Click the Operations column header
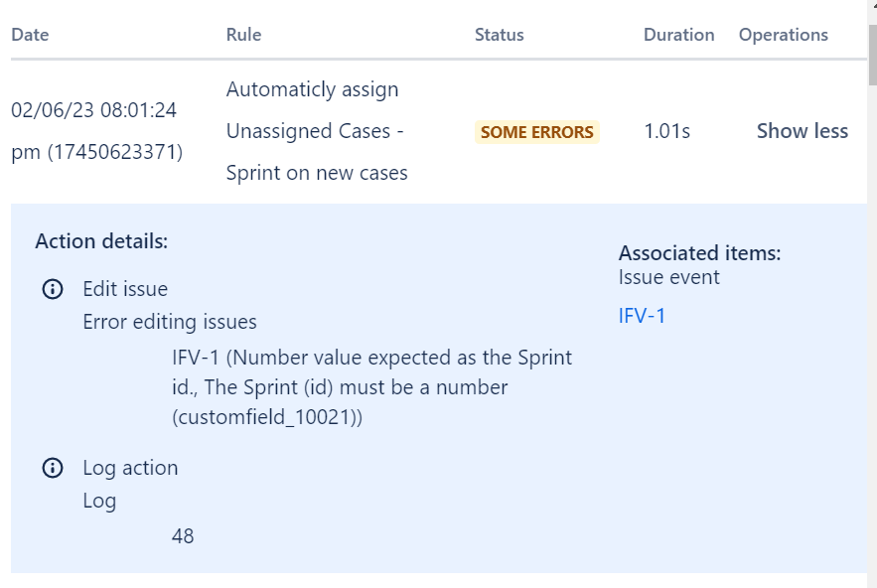877x588 pixels. (x=784, y=35)
